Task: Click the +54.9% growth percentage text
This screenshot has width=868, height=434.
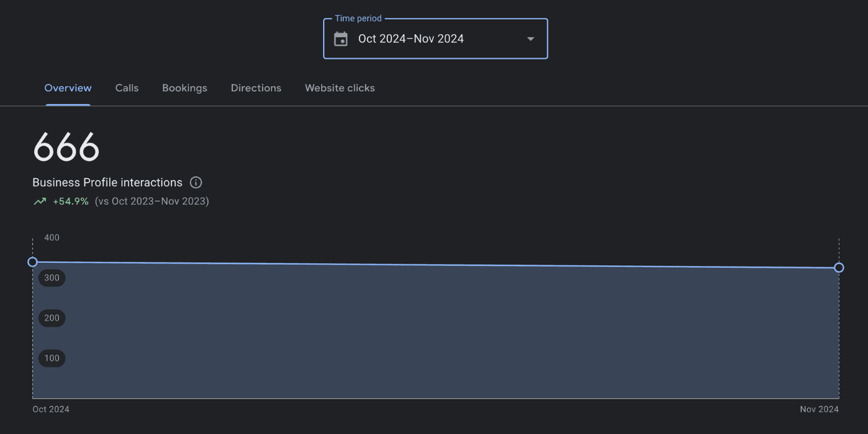Action: click(x=71, y=201)
